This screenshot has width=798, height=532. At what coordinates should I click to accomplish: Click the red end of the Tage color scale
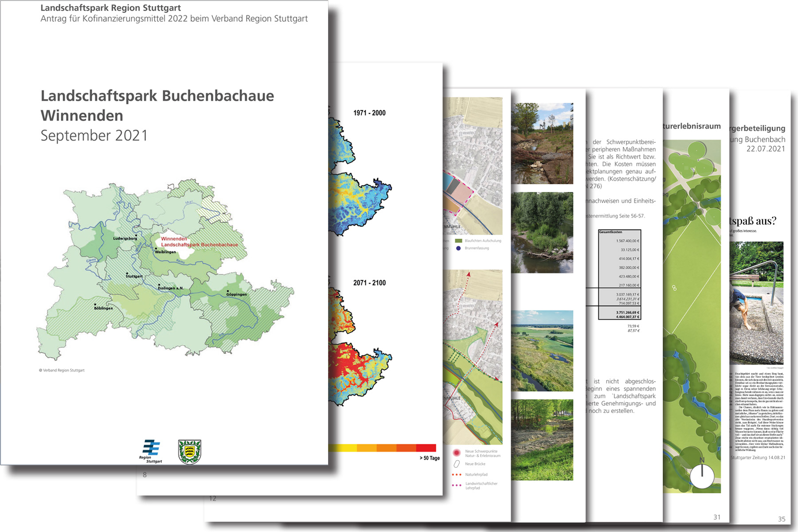[x=426, y=448]
